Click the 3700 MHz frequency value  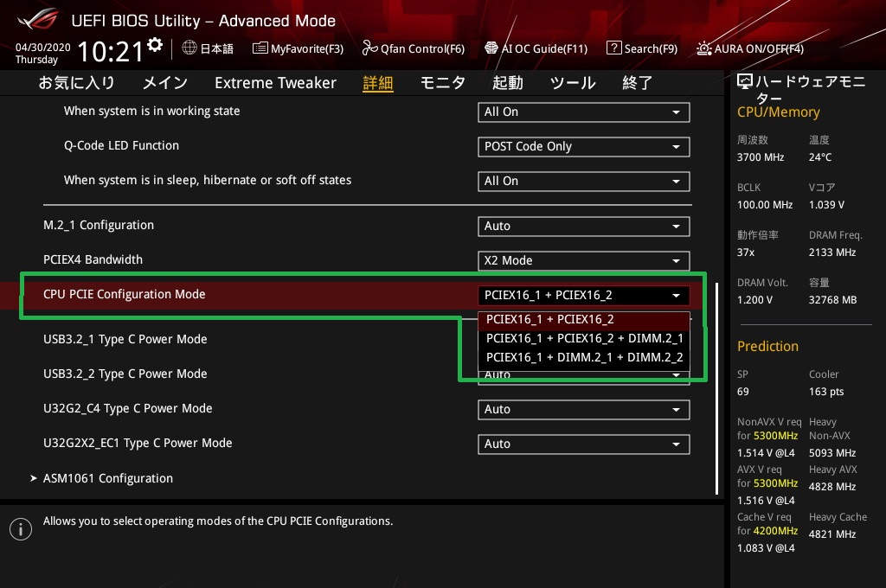click(x=760, y=157)
